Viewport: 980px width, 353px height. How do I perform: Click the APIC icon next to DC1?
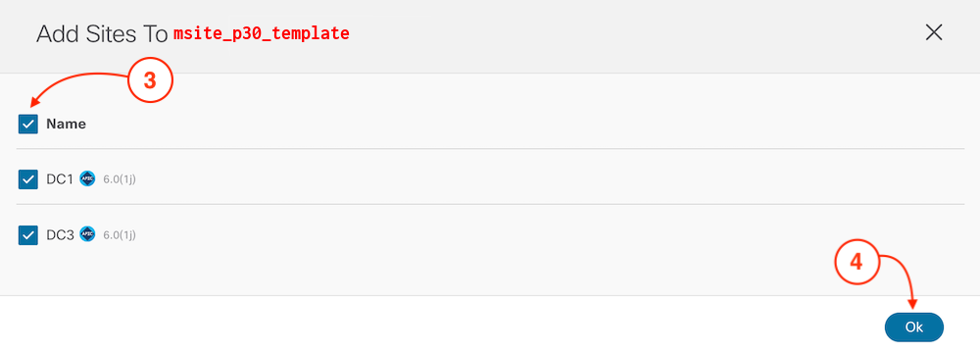87,179
